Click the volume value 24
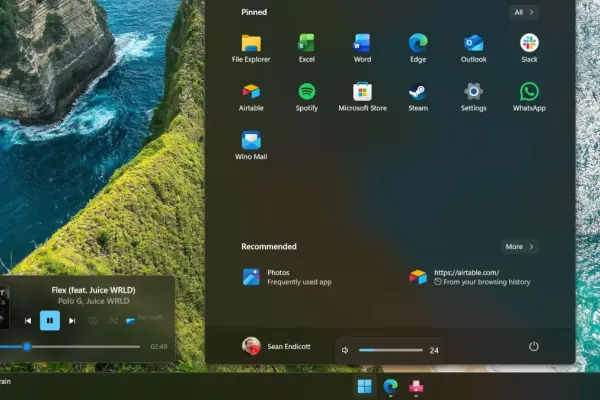This screenshot has width=600, height=400. [x=434, y=351]
